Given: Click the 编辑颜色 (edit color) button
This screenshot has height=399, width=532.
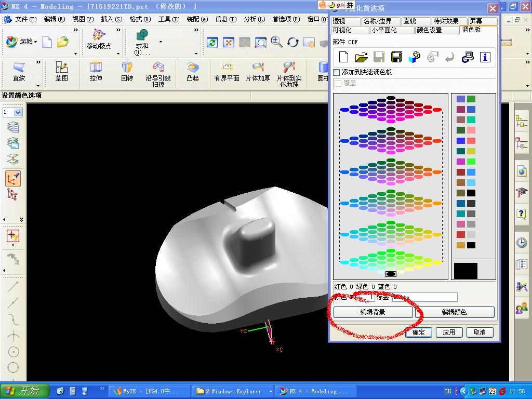Looking at the screenshot, I should pos(454,312).
